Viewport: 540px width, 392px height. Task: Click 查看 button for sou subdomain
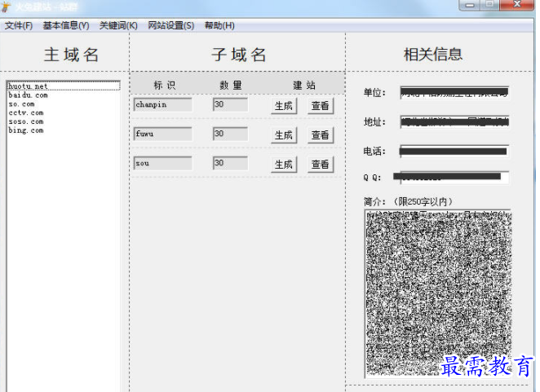(x=321, y=164)
